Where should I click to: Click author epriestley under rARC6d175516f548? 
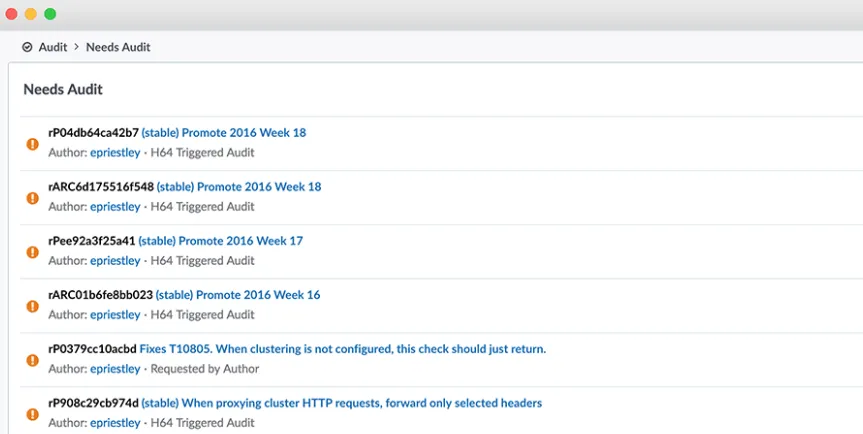coord(116,207)
